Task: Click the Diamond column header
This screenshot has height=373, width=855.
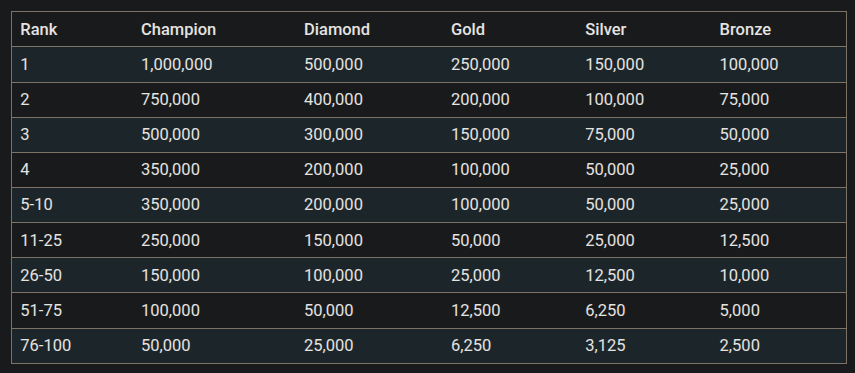Action: click(336, 29)
